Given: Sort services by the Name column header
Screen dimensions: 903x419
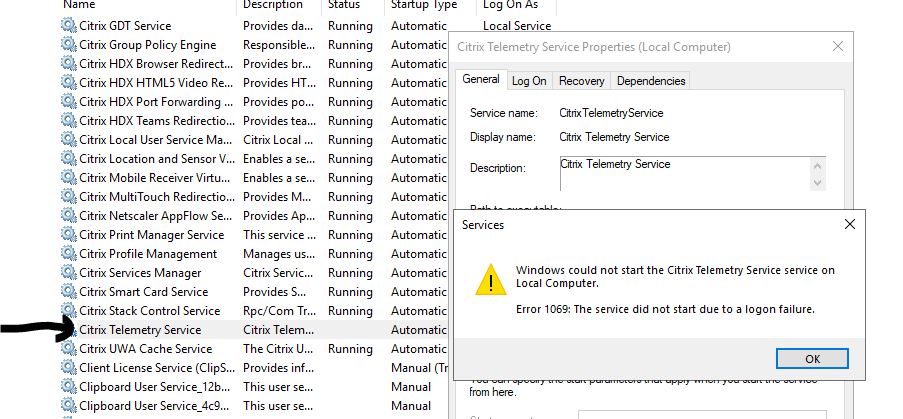Looking at the screenshot, I should 79,5.
